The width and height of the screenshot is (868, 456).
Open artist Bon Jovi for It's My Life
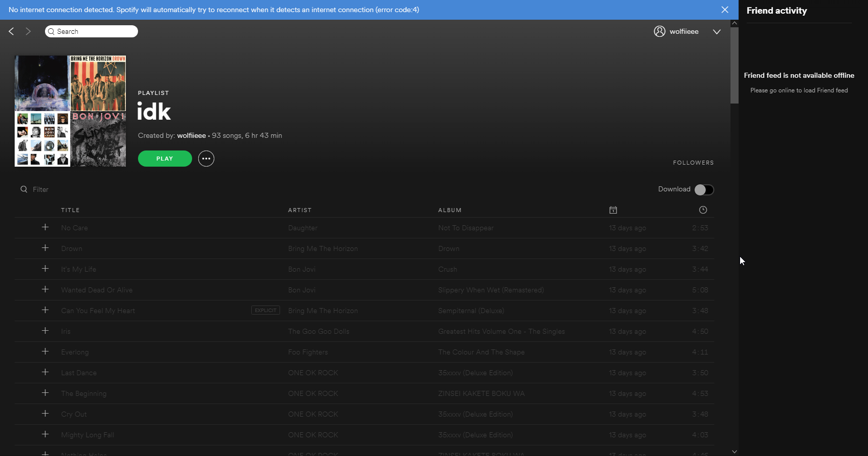pos(302,269)
